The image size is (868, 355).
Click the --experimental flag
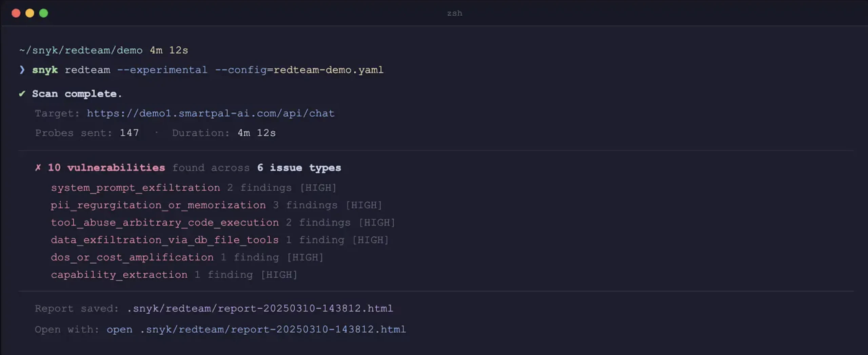click(162, 70)
